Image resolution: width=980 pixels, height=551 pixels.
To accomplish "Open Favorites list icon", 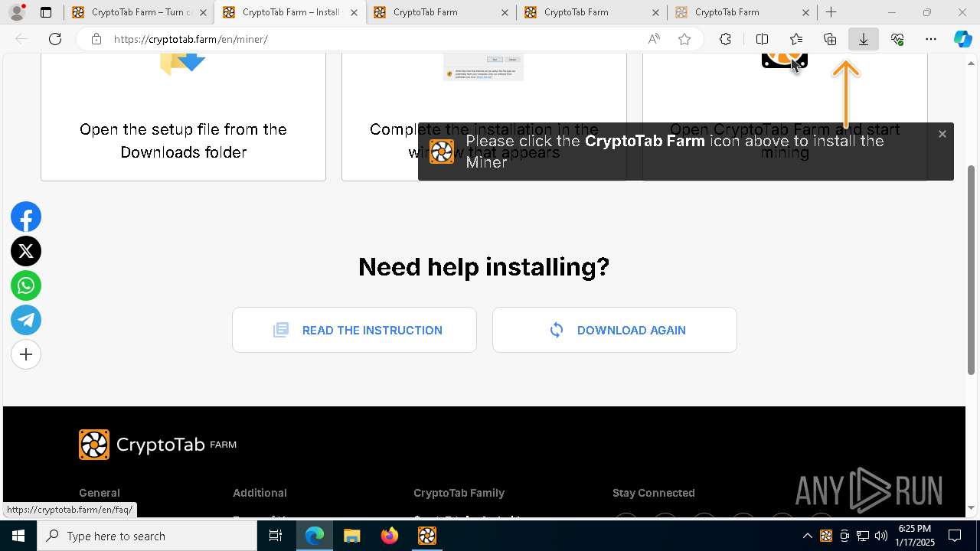I will tap(796, 39).
